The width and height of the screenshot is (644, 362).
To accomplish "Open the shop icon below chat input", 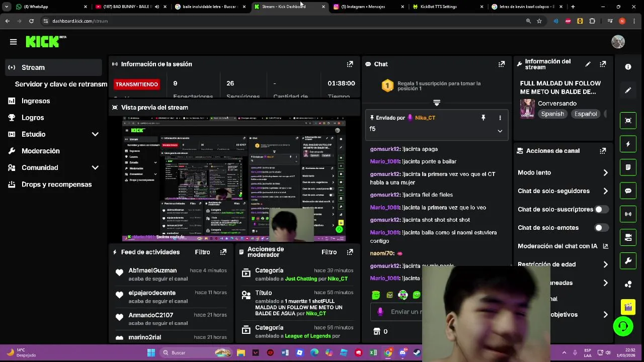I will 377,331.
